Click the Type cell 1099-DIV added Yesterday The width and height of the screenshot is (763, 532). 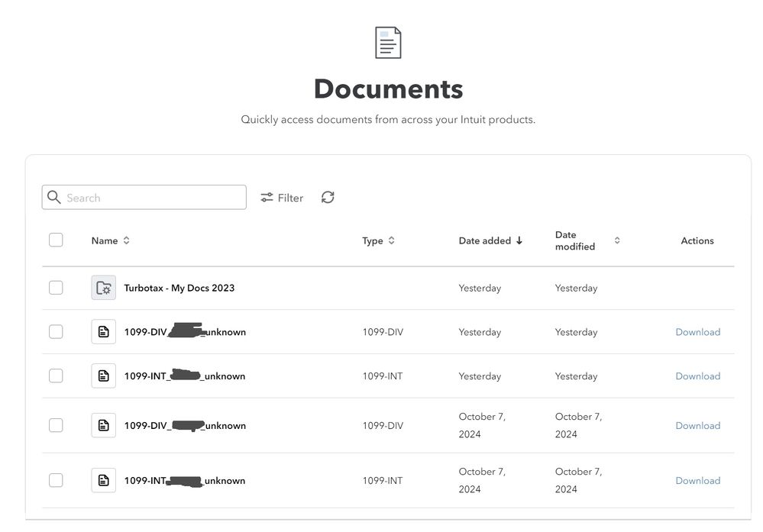(383, 332)
